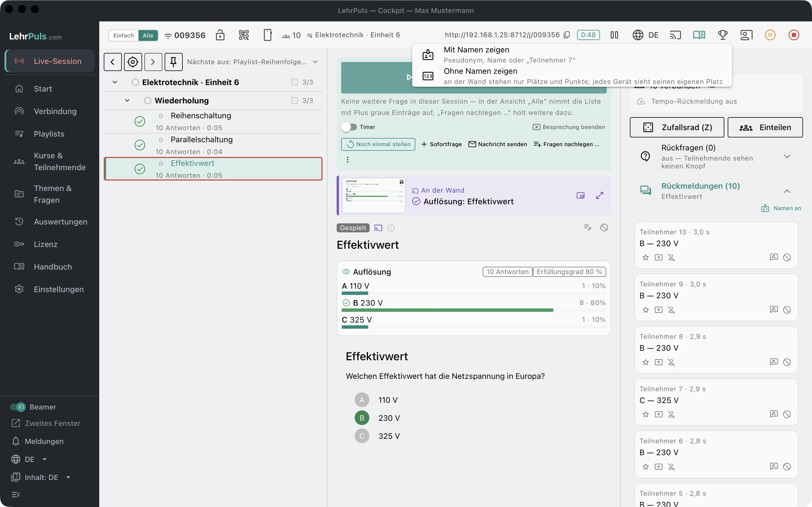Collapse the Rückmeldungen (10) section
The width and height of the screenshot is (812, 507).
point(787,191)
